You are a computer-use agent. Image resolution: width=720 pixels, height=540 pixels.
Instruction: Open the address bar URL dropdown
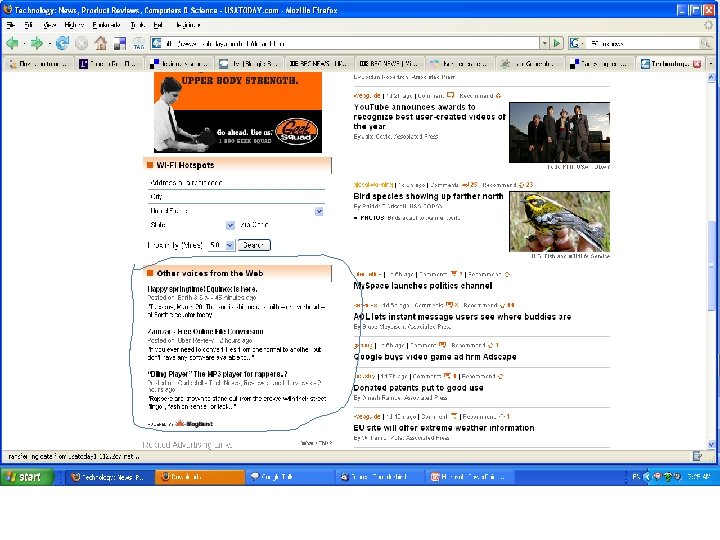(x=544, y=44)
